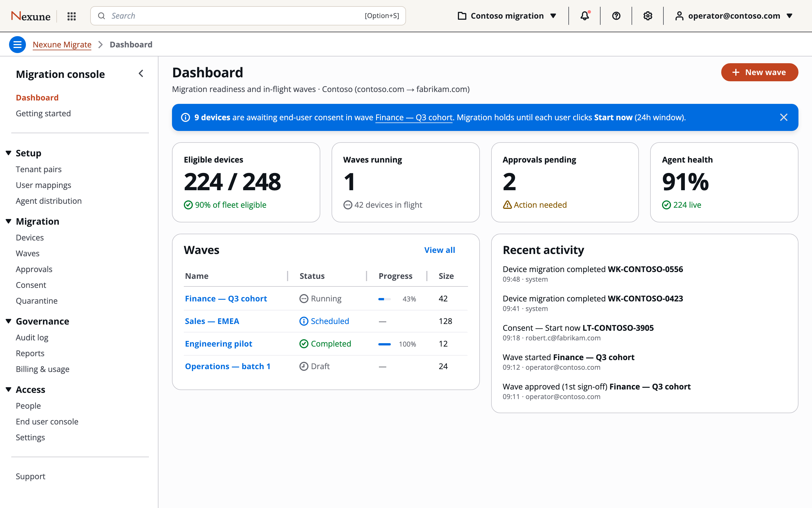This screenshot has height=508, width=812.
Task: Click the Approvals pending card
Action: pos(565,182)
